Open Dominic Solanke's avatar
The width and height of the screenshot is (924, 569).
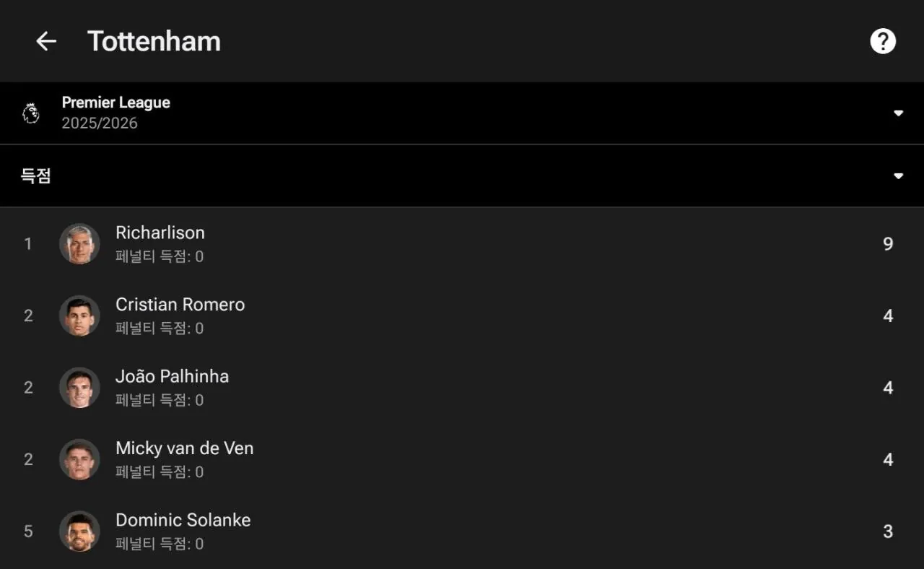click(x=79, y=531)
